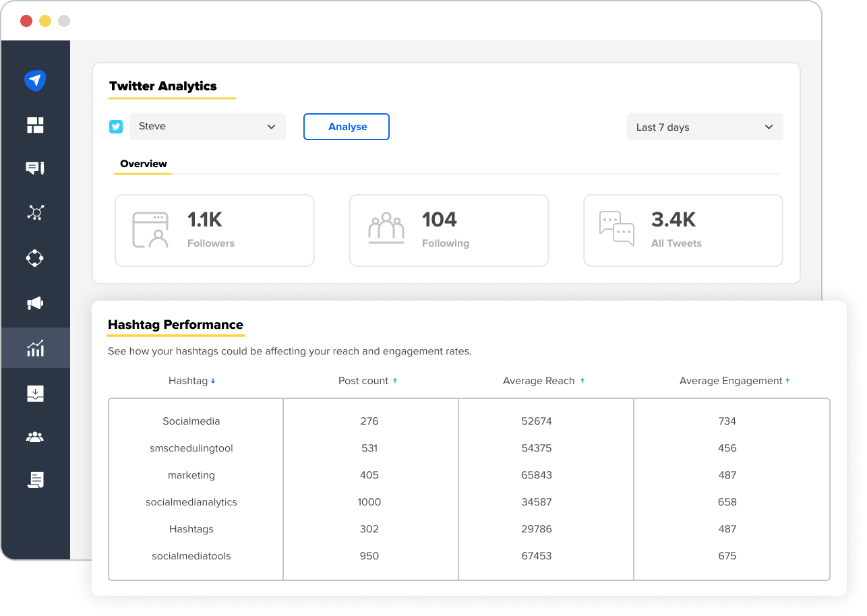867x616 pixels.
Task: Click average engagement value 675
Action: click(x=727, y=556)
